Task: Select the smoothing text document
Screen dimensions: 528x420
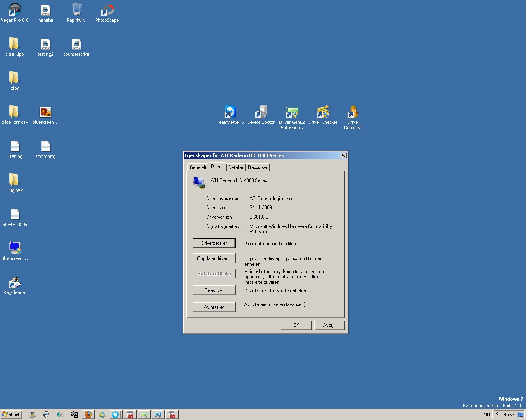Action: tap(46, 149)
